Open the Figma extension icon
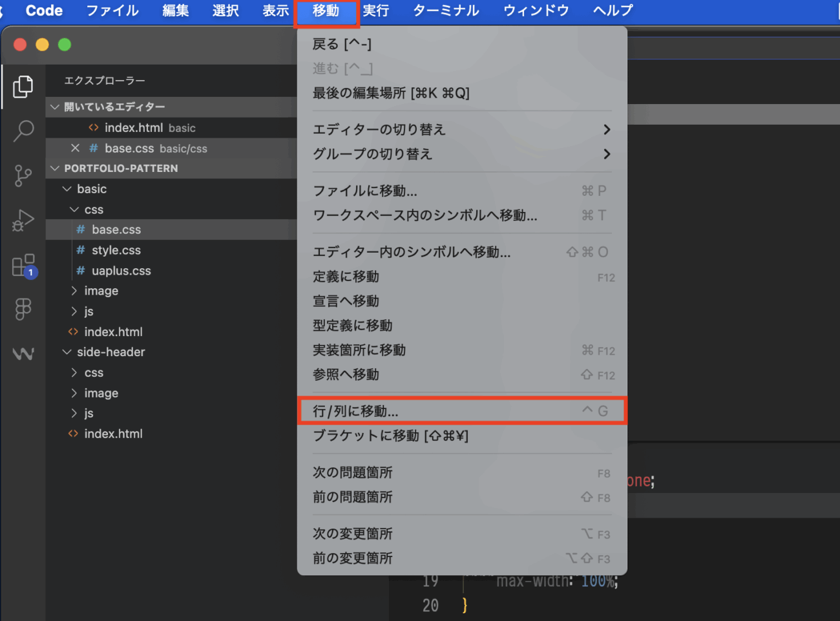 click(23, 309)
